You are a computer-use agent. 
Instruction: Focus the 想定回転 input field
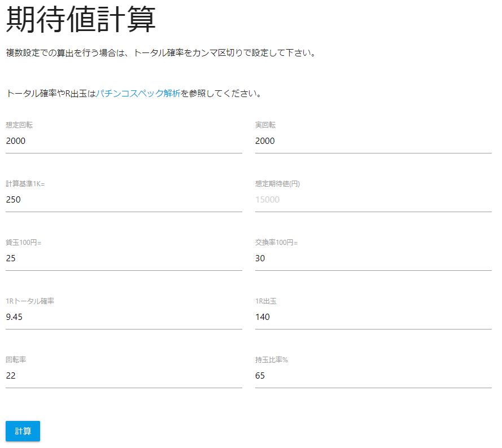[124, 141]
